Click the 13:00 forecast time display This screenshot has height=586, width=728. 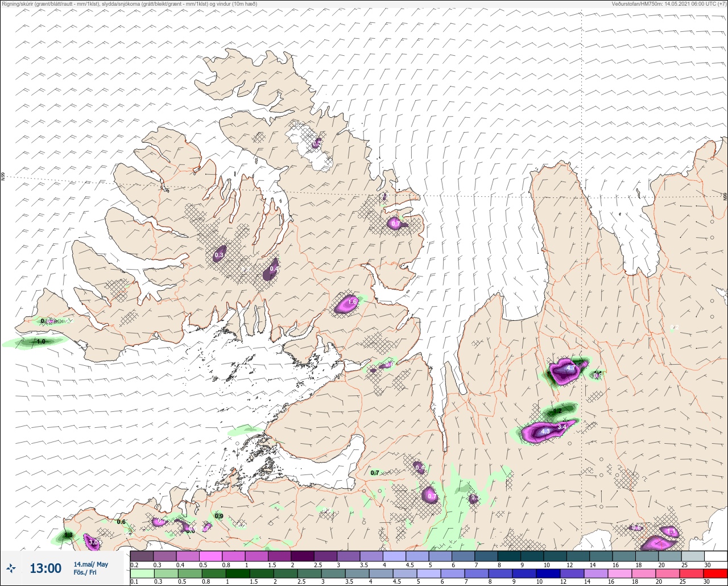[45, 568]
